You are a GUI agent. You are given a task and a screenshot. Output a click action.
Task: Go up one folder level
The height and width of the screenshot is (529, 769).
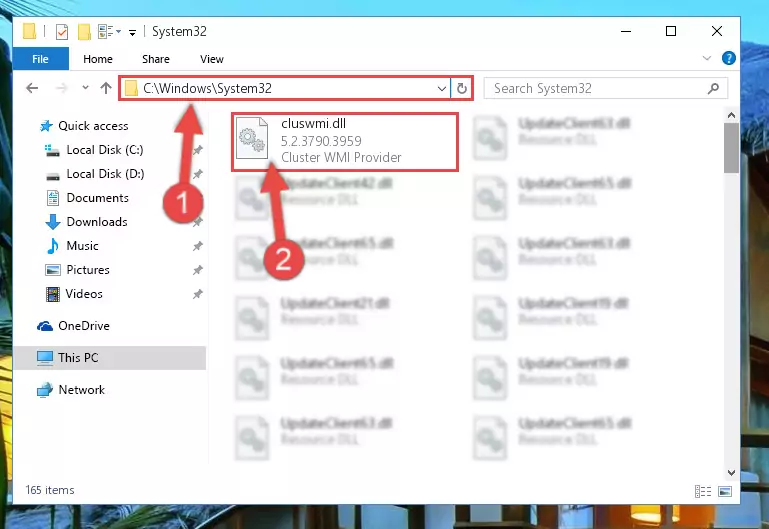[x=106, y=88]
